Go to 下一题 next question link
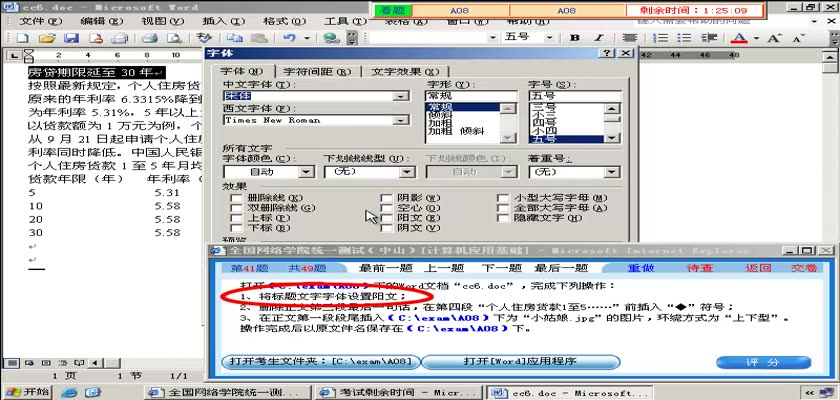The image size is (840, 400). (x=501, y=268)
